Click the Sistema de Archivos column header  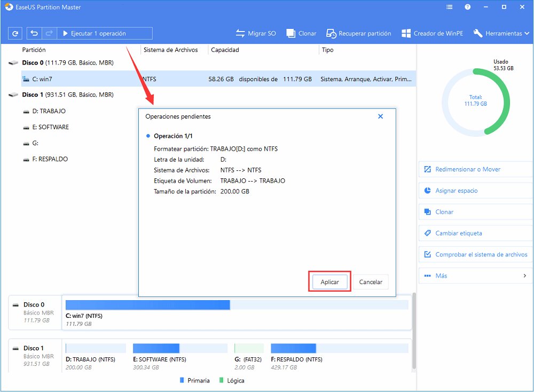point(171,50)
